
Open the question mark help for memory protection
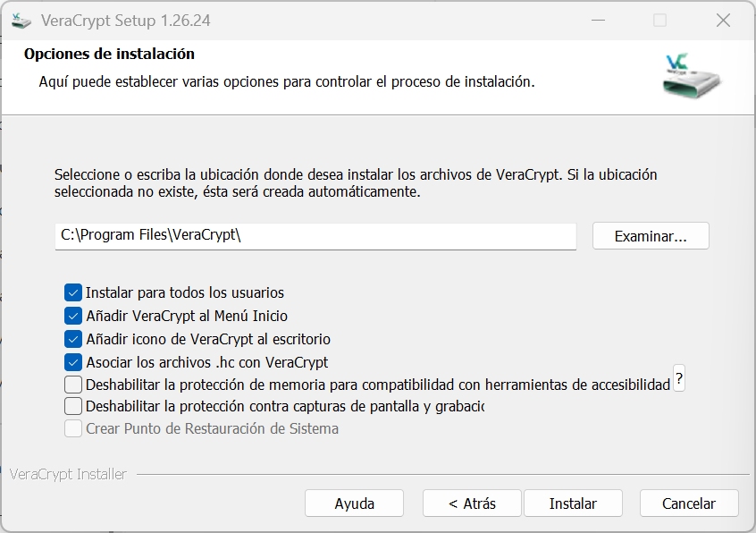679,380
